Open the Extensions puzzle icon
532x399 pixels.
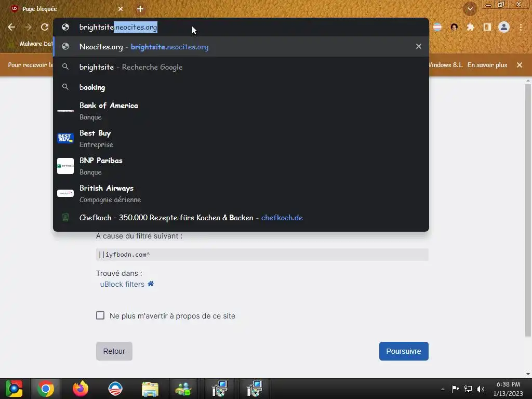[470, 27]
